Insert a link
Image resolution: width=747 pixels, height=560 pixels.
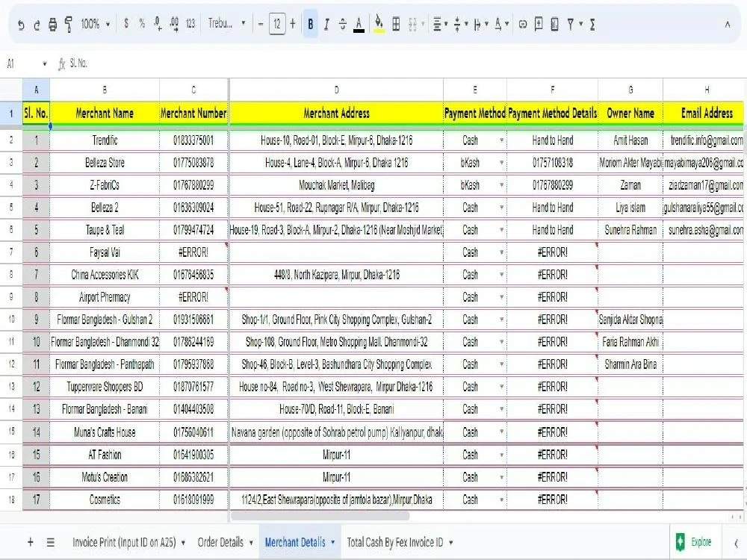(x=523, y=24)
